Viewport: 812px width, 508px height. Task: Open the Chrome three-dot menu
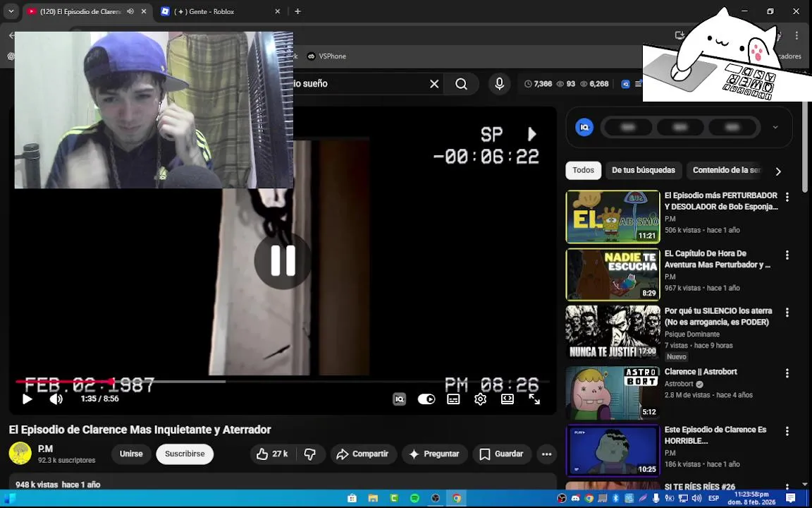(x=796, y=35)
